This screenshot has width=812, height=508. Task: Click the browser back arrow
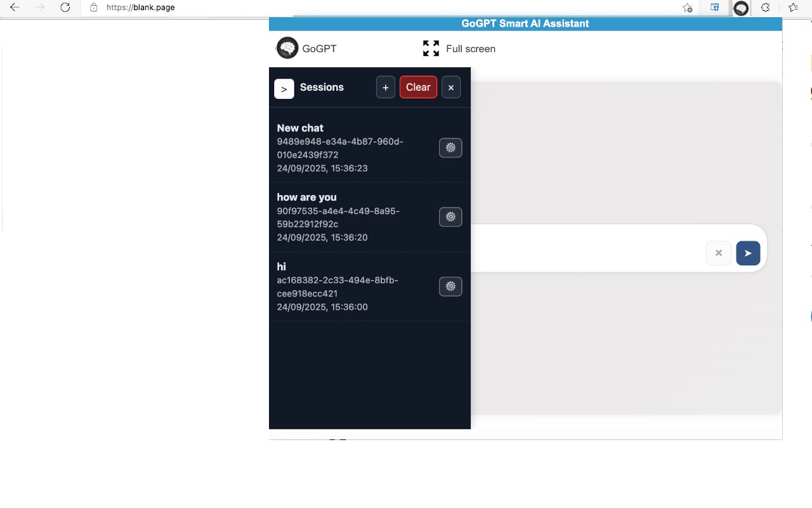15,8
